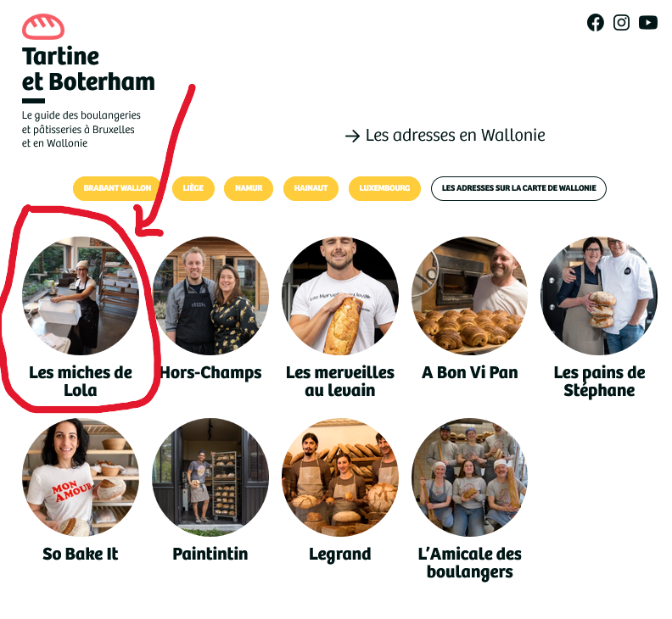Click the pink bread loaf logo
The image size is (672, 619).
coord(43,27)
